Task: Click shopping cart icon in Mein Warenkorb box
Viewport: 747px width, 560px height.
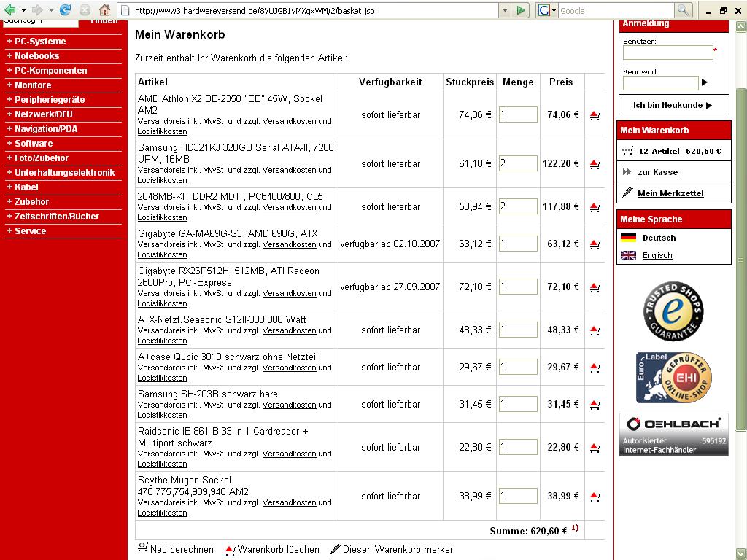Action: 627,151
